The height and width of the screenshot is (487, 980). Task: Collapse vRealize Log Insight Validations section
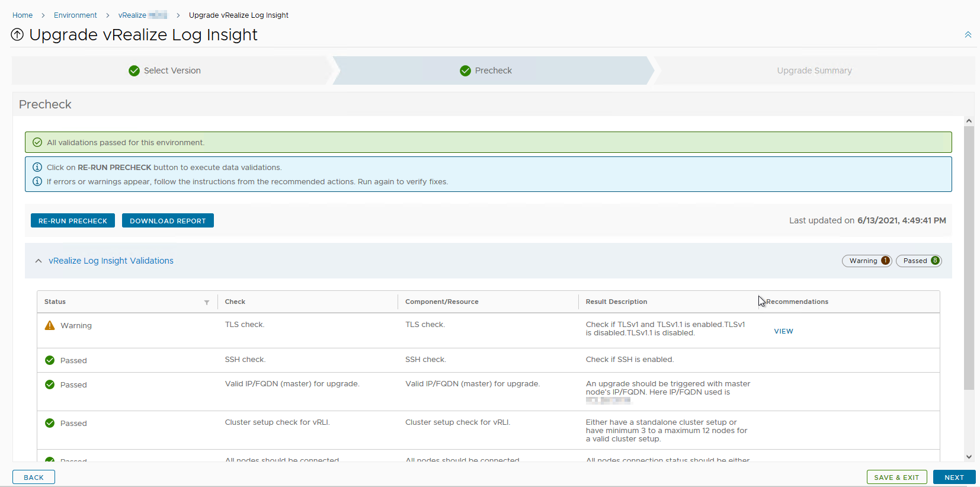pyautogui.click(x=39, y=261)
